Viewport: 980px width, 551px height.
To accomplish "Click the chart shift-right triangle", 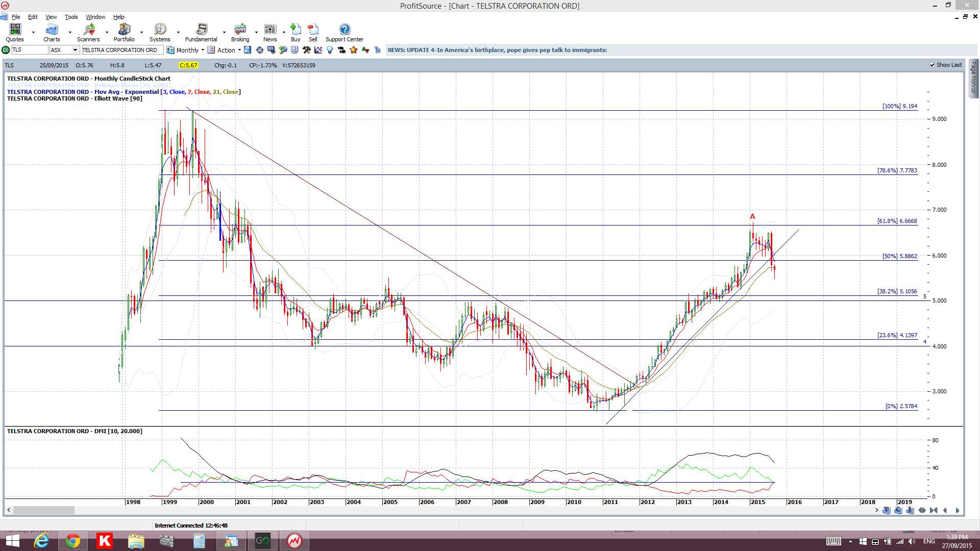I will click(x=957, y=510).
